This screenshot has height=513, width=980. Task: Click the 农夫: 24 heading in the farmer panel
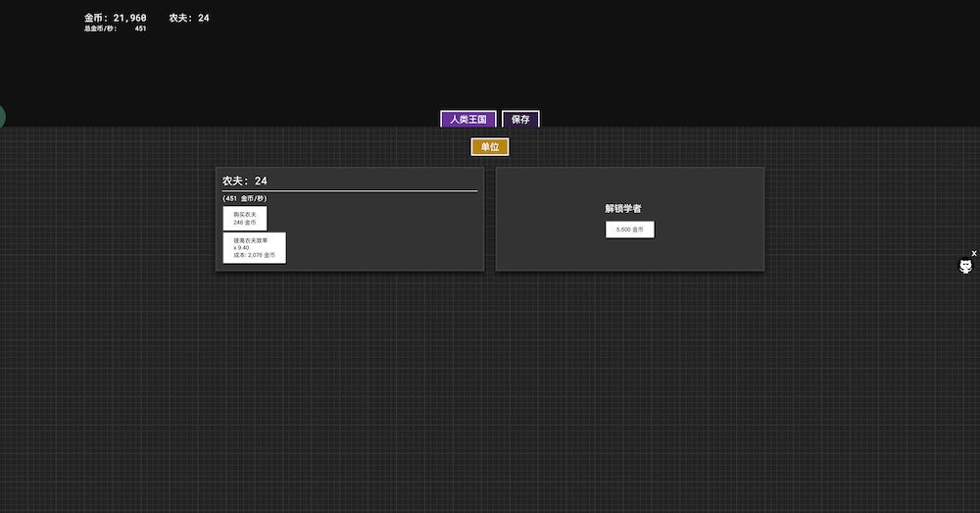coord(244,180)
